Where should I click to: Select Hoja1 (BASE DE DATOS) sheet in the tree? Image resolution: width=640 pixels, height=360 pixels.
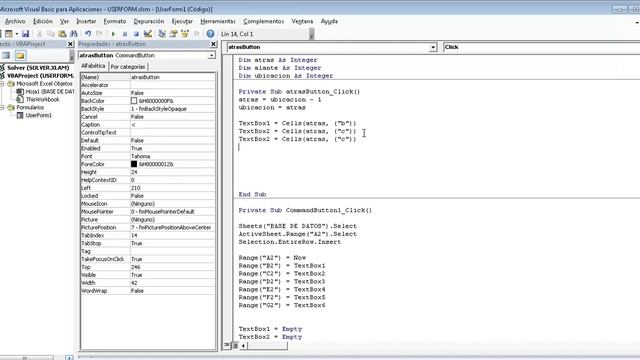pyautogui.click(x=45, y=91)
